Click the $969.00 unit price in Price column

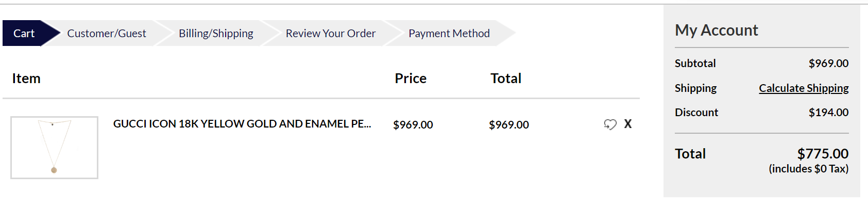413,125
